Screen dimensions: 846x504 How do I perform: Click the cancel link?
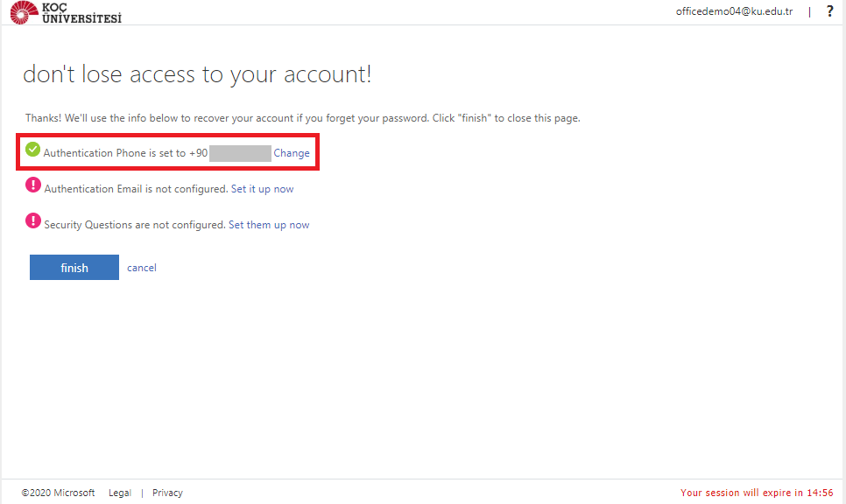141,267
